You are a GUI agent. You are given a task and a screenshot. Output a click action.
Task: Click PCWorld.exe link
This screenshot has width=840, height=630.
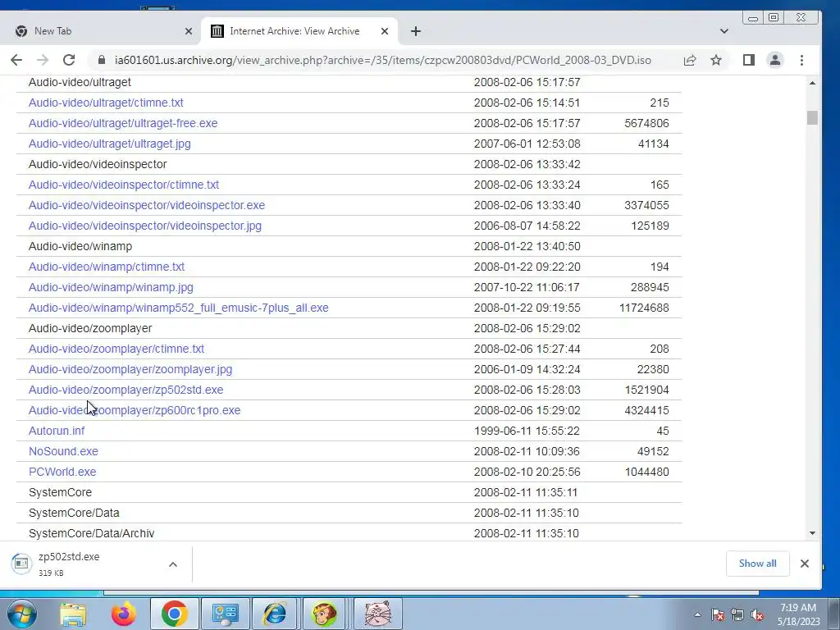62,472
